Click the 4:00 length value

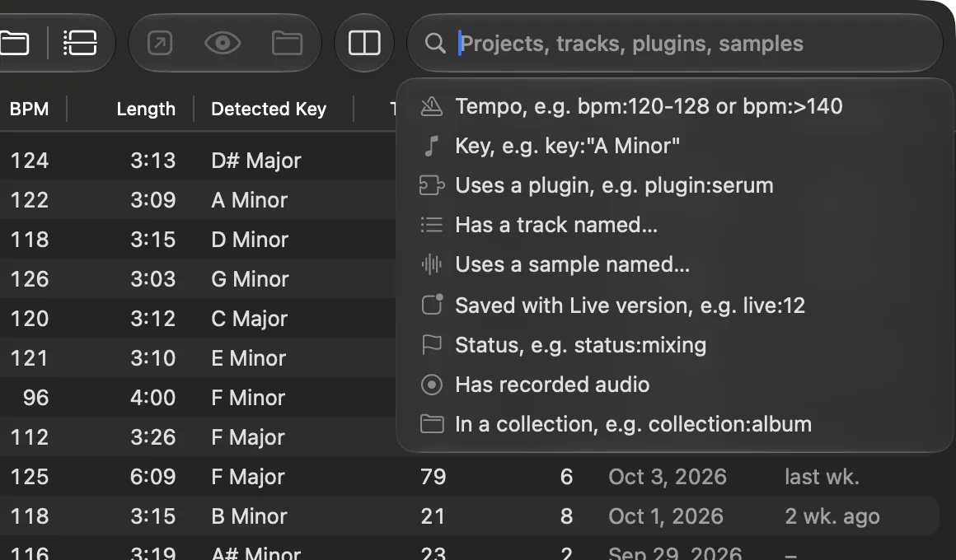coord(152,398)
